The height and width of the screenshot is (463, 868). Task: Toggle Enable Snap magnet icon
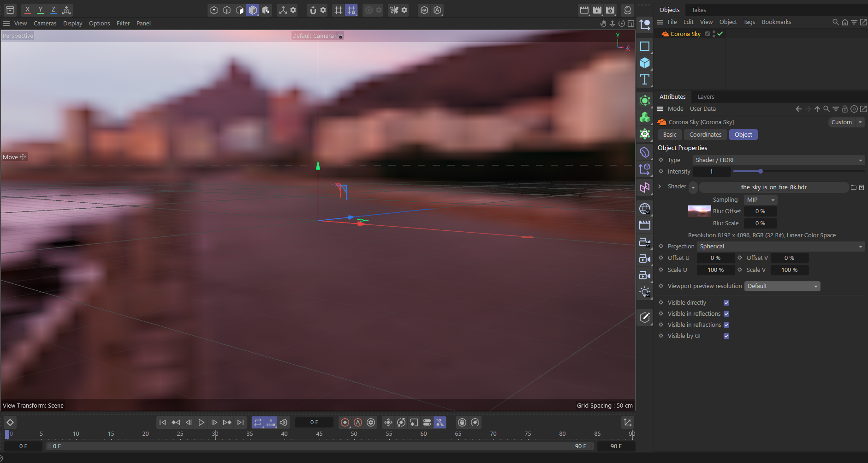point(313,10)
